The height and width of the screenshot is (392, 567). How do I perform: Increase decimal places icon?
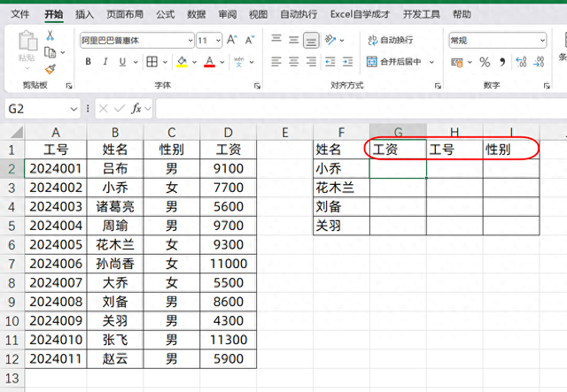[521, 62]
